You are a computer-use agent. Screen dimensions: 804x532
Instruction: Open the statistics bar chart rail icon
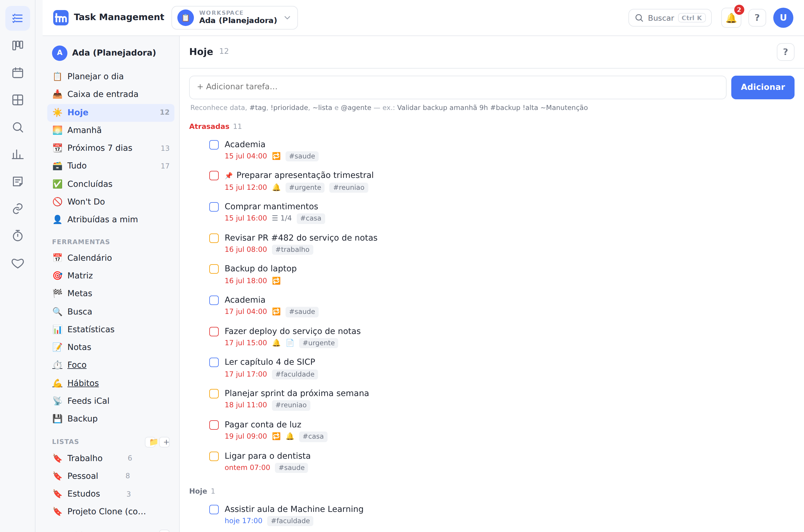point(18,154)
